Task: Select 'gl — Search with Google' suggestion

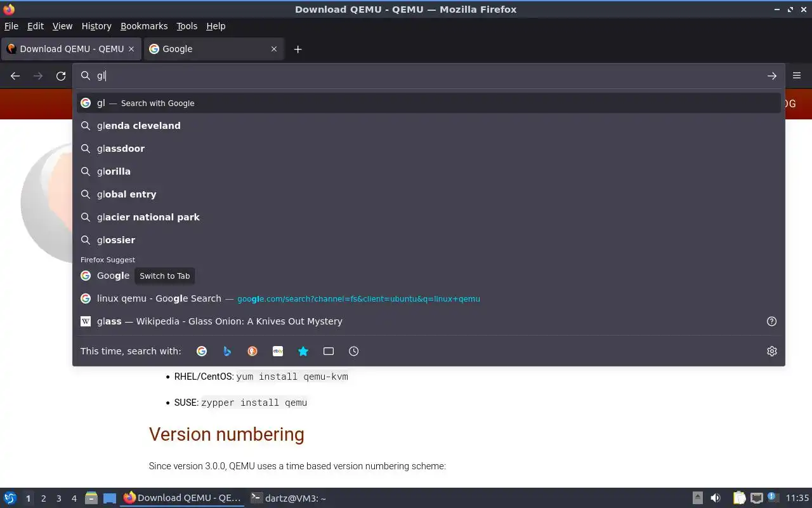Action: point(429,103)
